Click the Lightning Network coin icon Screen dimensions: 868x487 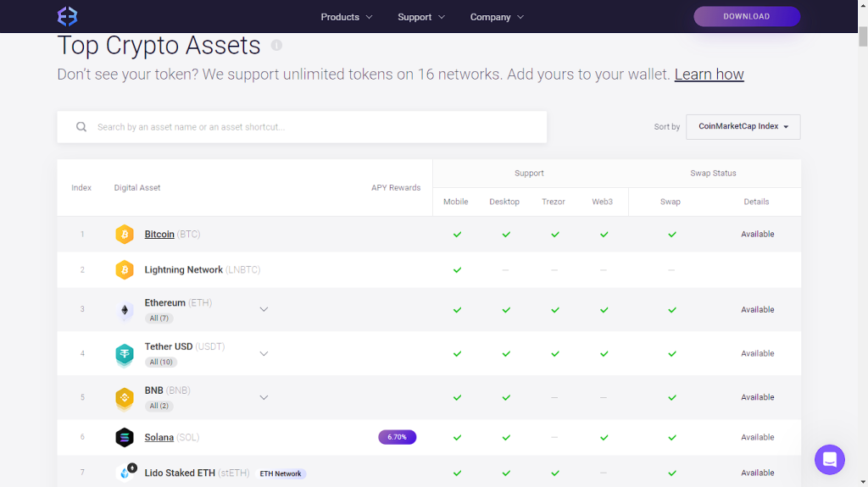click(125, 269)
